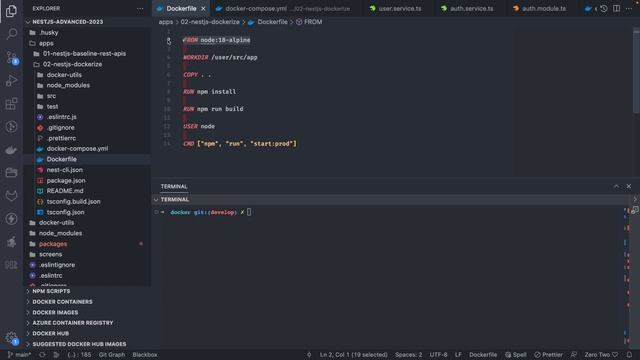Click 02-nestjs-dockerize in breadcrumb

[210, 22]
